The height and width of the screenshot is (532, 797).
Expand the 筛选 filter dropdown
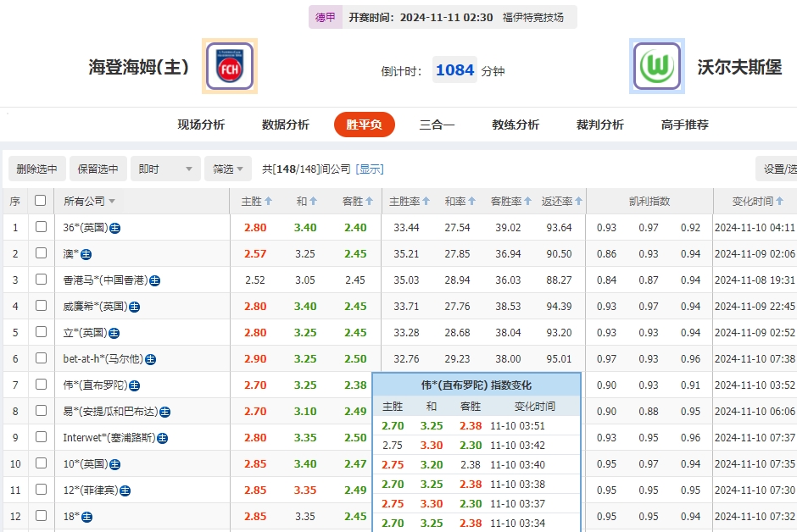(226, 169)
